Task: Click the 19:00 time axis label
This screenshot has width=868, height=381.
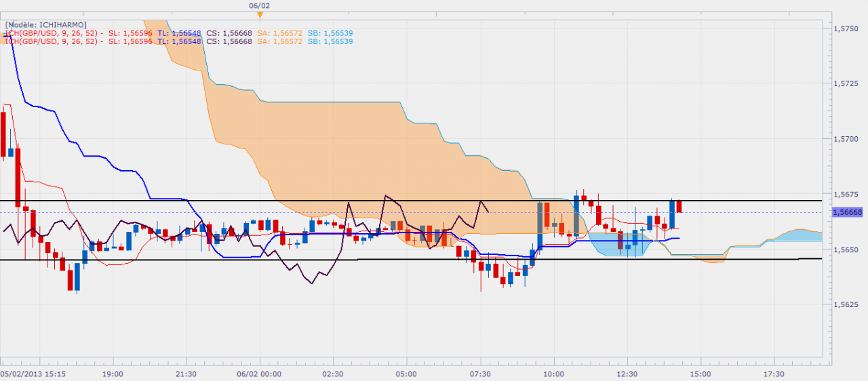Action: 113,374
